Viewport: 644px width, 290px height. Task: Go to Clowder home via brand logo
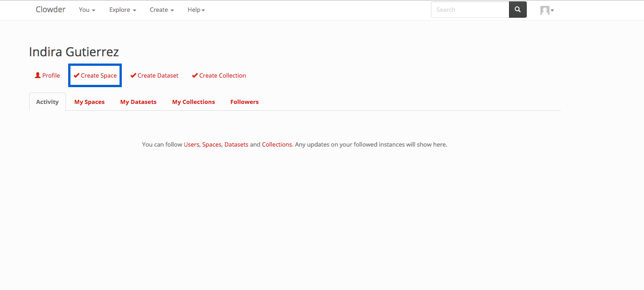50,10
